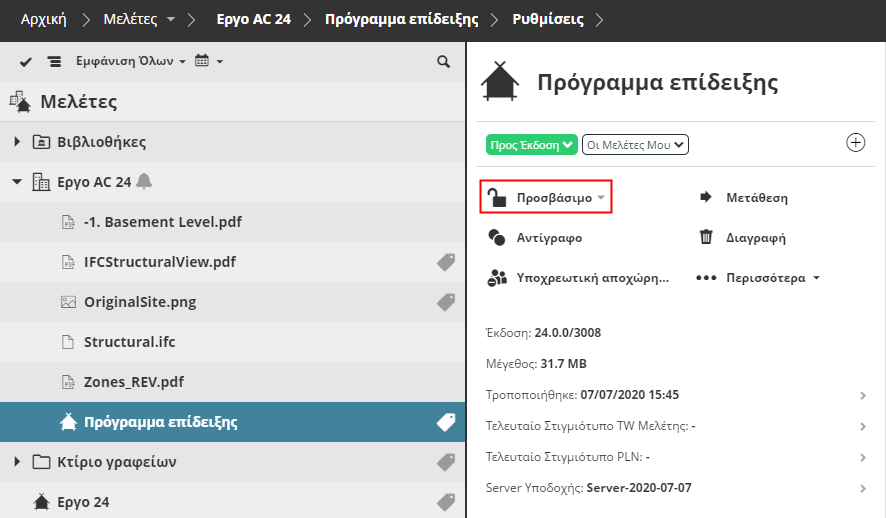Collapse the Εργο AC 24 tree node
Screen dimensions: 886x518
17,182
